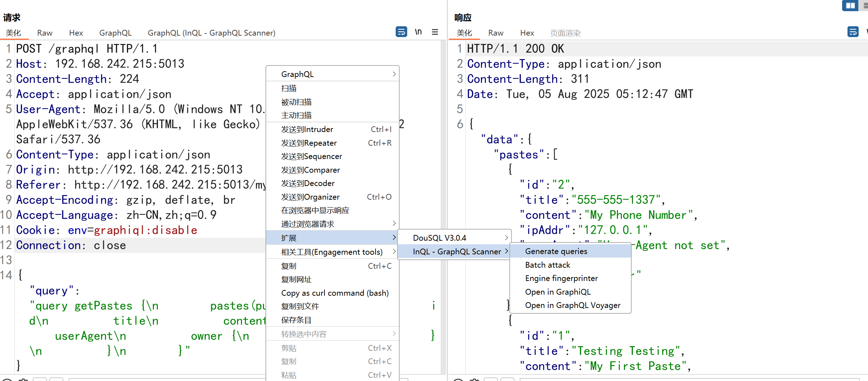Send request via 发送到Repeater
The image size is (868, 381).
coord(309,143)
